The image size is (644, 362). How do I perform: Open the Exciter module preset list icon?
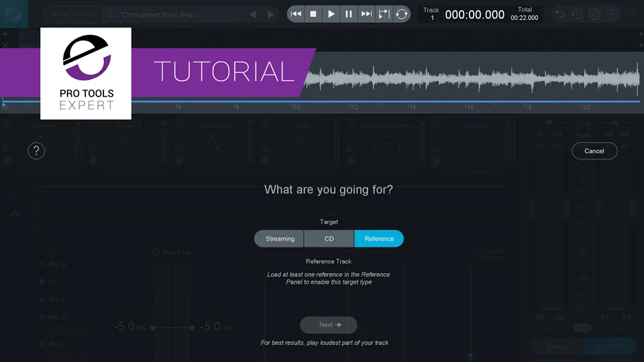(265, 149)
